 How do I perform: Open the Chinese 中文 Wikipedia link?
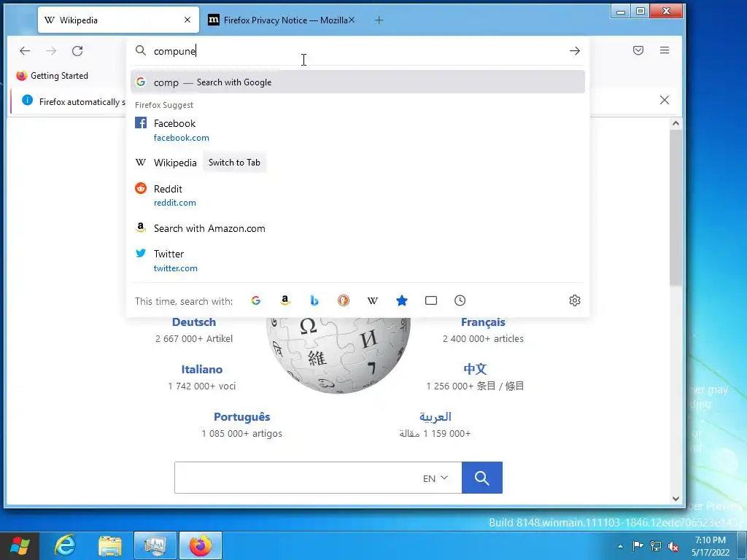pos(475,369)
